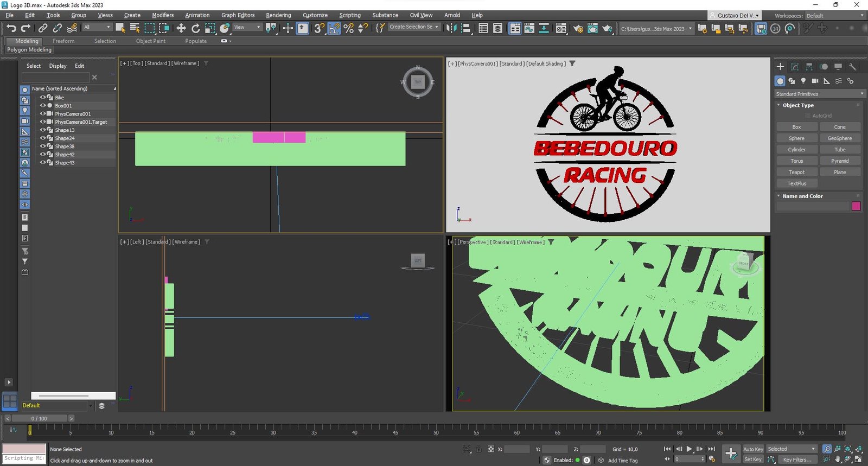Open the Hierarchy panel icon
The image size is (868, 466).
(809, 67)
